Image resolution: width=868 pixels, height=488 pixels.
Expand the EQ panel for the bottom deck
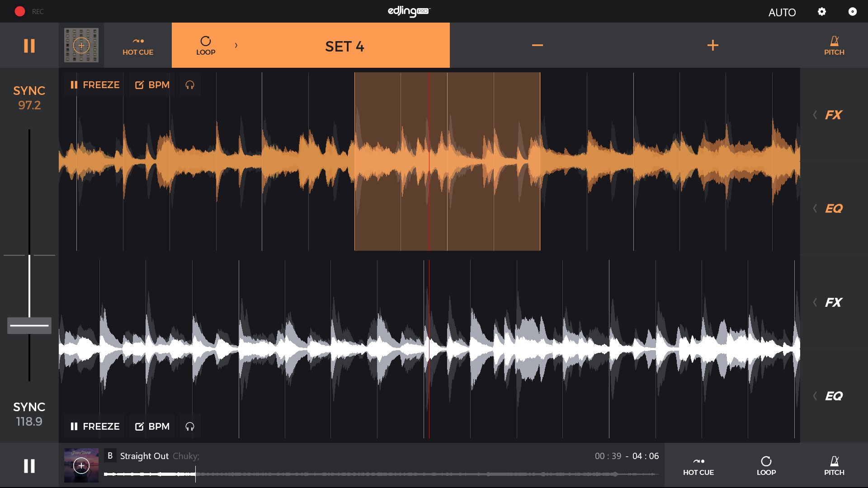[x=830, y=396]
